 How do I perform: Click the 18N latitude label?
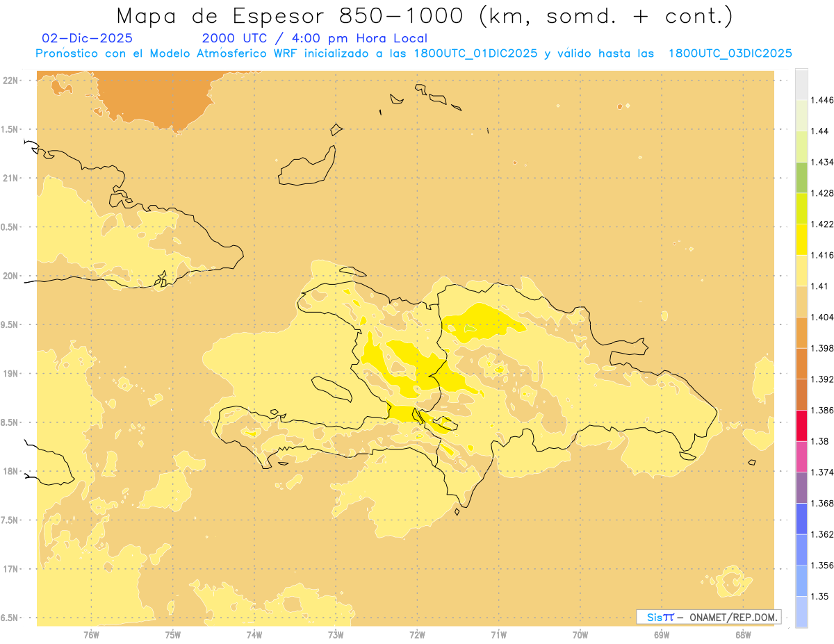click(11, 471)
